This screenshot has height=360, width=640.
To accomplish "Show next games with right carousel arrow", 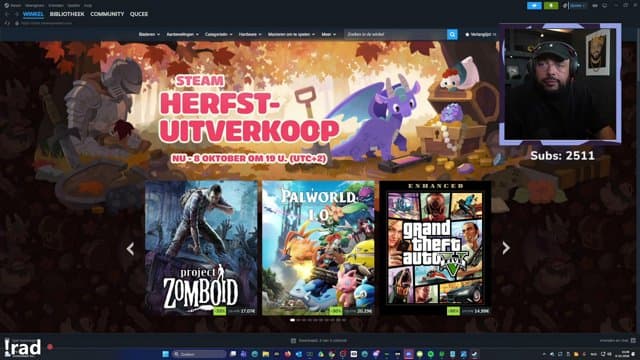I will (x=506, y=248).
